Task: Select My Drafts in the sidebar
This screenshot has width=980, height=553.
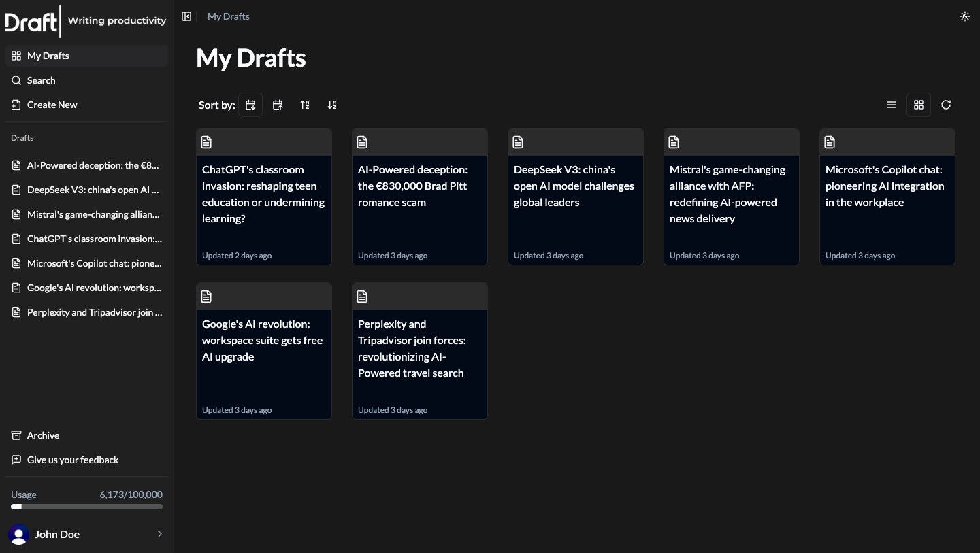Action: pos(48,56)
